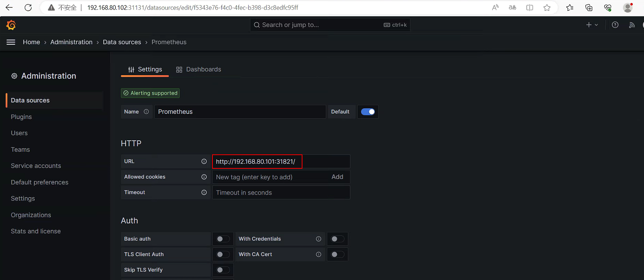The width and height of the screenshot is (644, 280).
Task: Click the Add button for cookies
Action: click(x=337, y=177)
